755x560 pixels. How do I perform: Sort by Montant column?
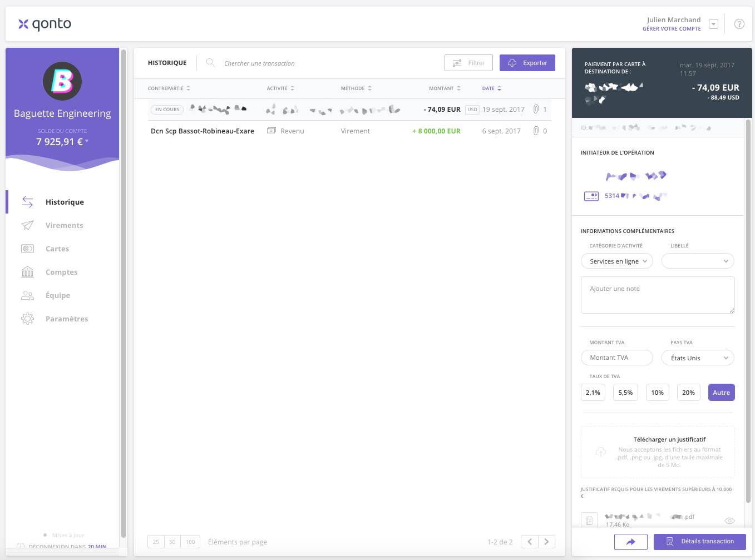(445, 88)
